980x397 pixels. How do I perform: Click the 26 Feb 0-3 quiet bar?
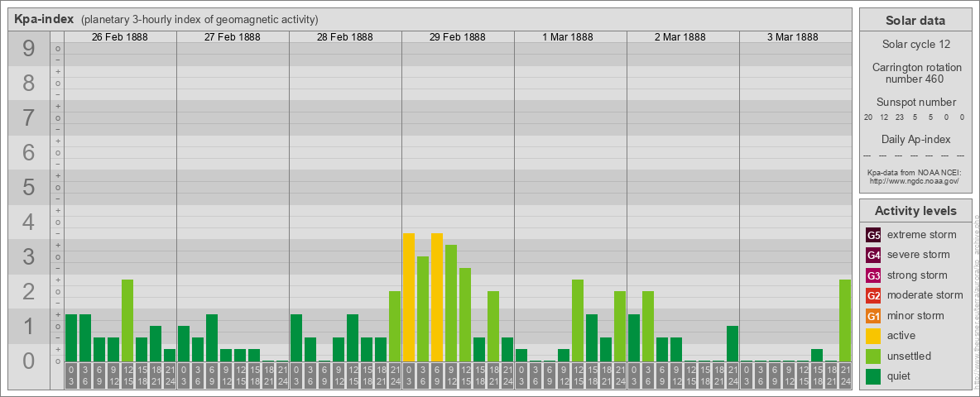[x=71, y=337]
